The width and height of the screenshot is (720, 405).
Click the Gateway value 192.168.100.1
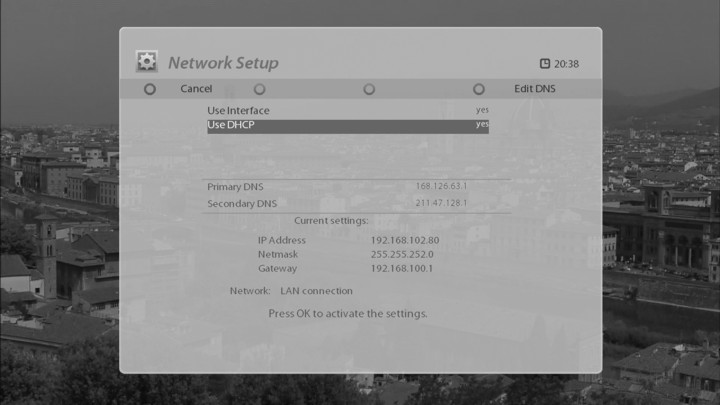pyautogui.click(x=401, y=269)
